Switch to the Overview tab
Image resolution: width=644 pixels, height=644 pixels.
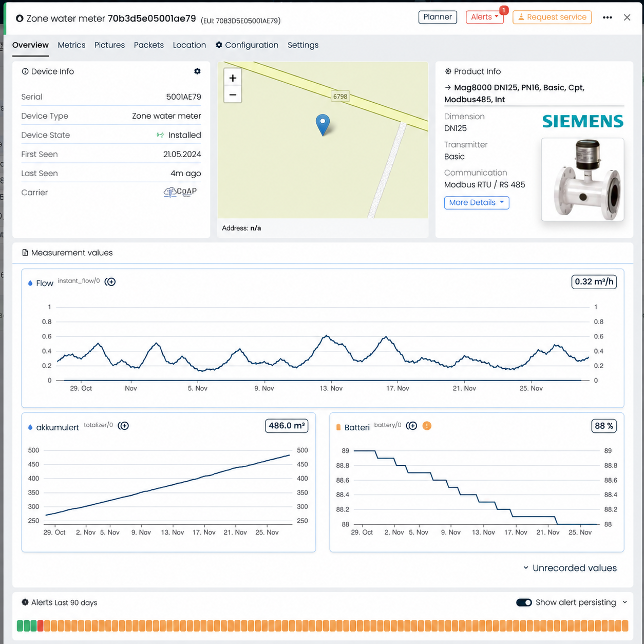30,45
